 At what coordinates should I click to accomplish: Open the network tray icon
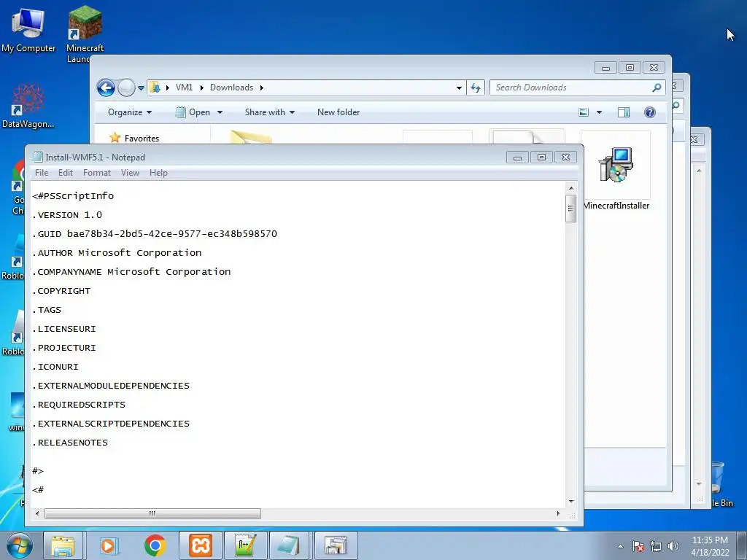656,546
